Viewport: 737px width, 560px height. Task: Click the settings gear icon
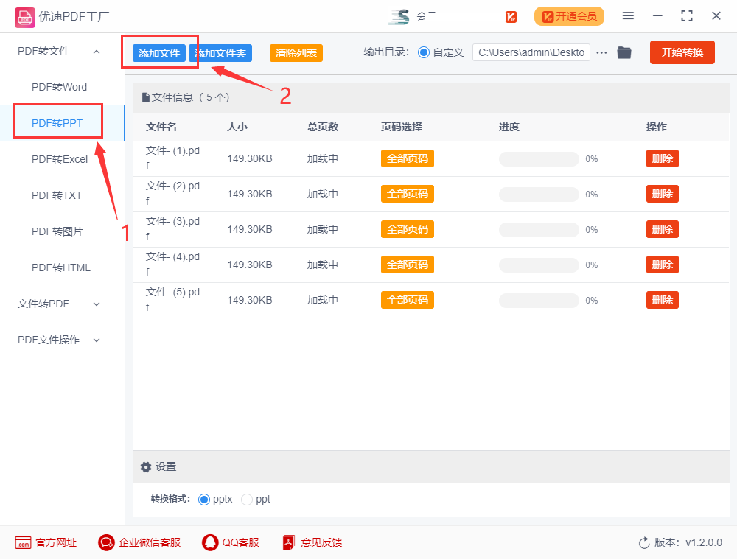pos(146,467)
